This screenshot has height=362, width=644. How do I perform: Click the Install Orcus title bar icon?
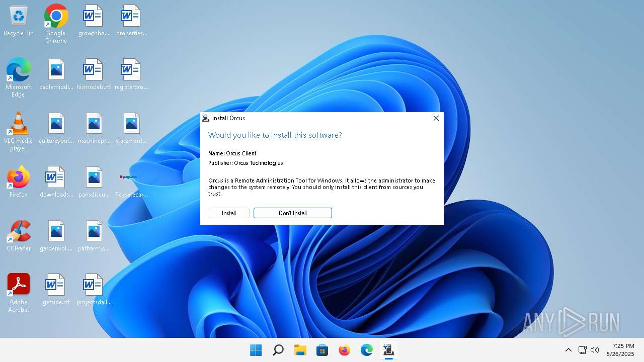click(x=205, y=118)
